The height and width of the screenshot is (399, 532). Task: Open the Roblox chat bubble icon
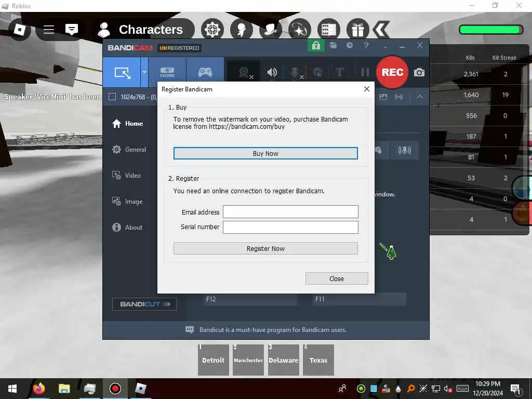pos(72,30)
